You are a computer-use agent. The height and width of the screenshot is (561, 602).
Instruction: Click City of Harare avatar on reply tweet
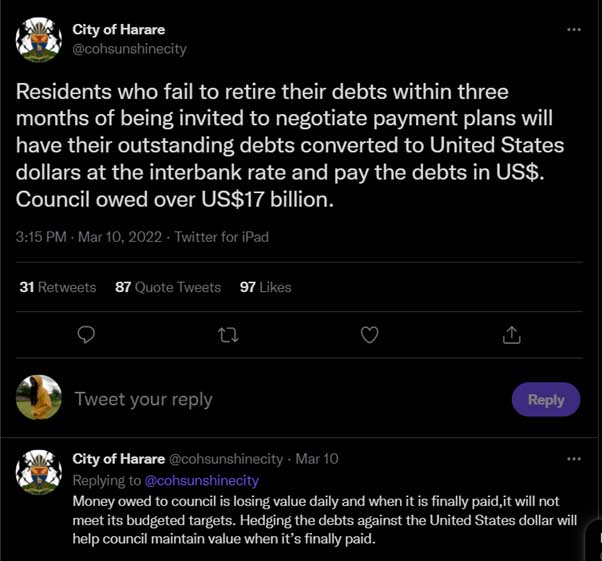coord(38,471)
